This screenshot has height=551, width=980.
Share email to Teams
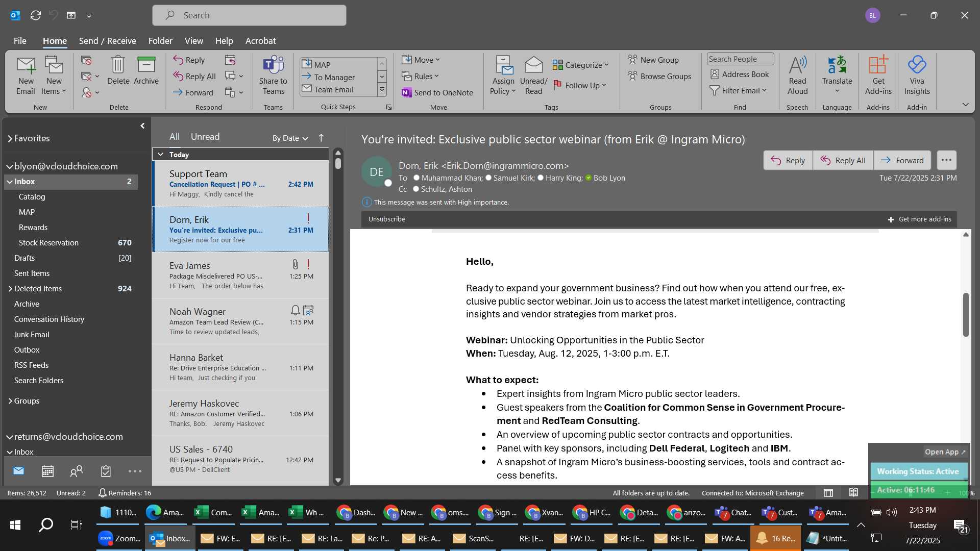pyautogui.click(x=273, y=76)
